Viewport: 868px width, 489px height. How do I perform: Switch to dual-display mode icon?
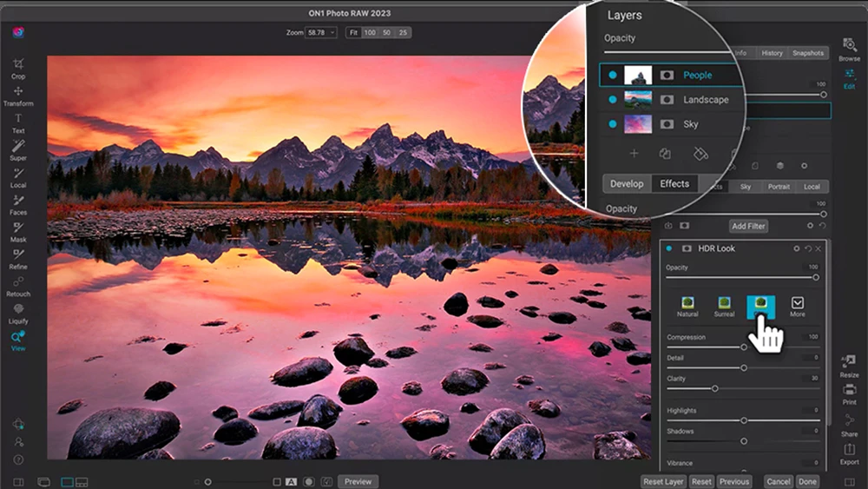(43, 482)
